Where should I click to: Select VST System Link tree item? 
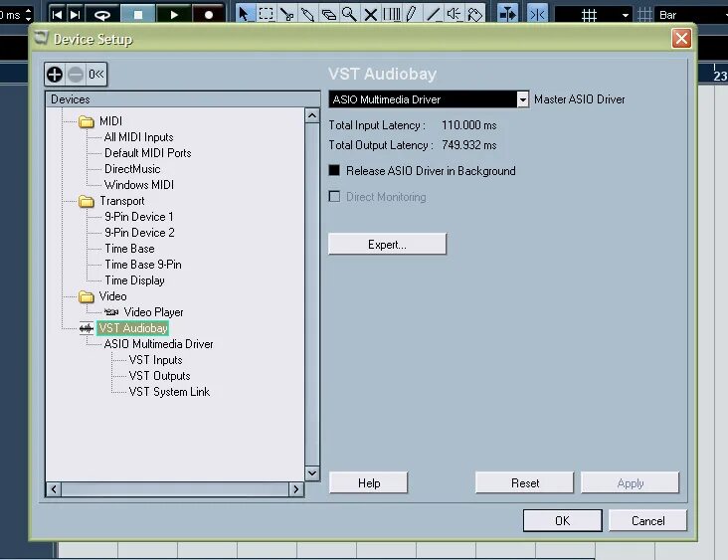[x=169, y=392]
